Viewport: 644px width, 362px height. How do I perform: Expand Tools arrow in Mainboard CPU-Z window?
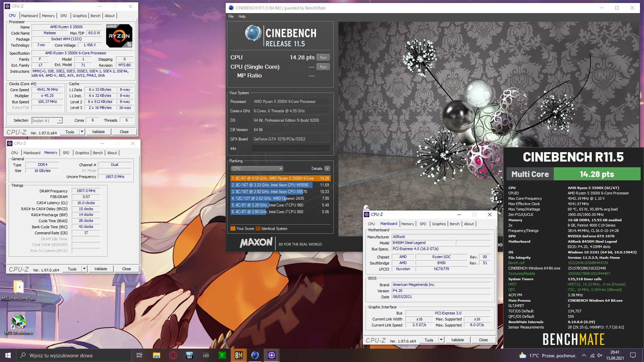[x=441, y=340]
